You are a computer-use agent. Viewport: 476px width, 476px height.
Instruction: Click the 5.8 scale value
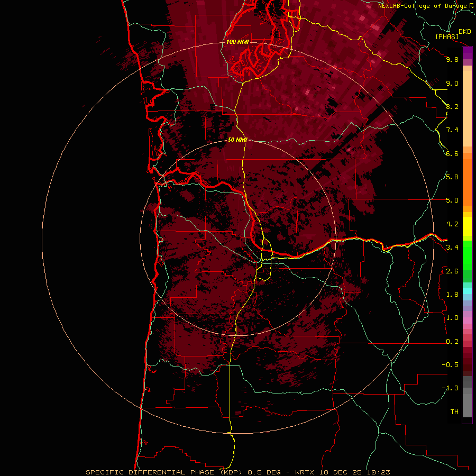(x=452, y=177)
